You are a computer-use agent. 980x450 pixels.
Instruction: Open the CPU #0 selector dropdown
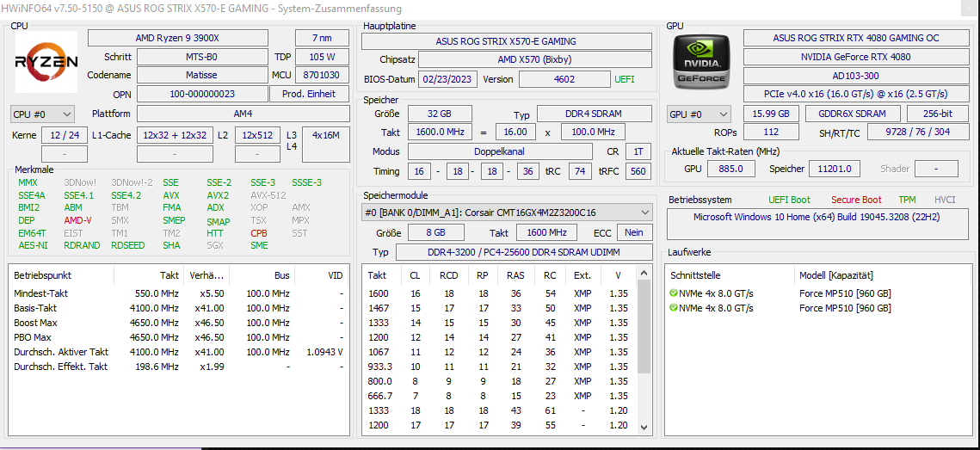(42, 114)
